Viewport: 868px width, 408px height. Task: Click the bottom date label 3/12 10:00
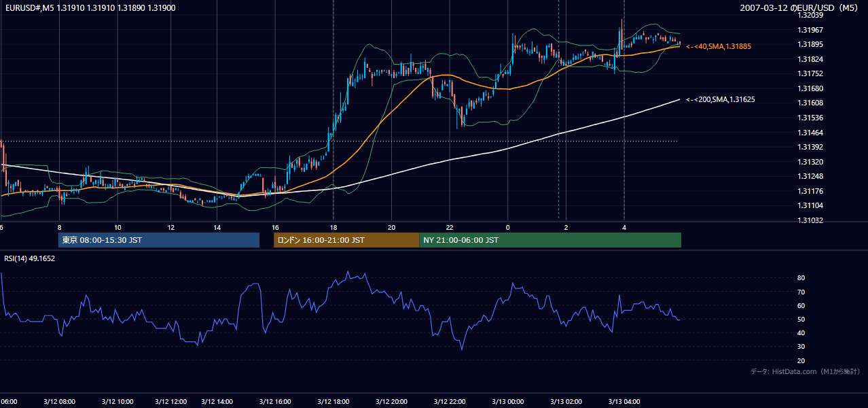click(x=117, y=401)
